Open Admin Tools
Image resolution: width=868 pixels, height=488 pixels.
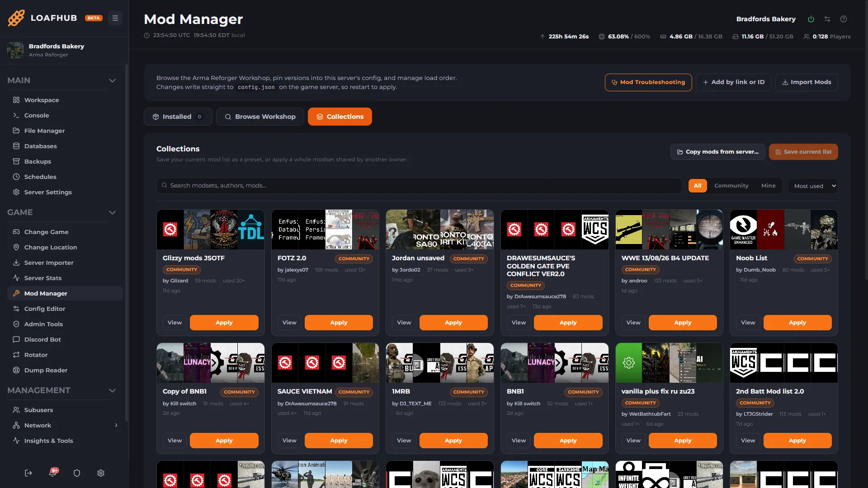coord(65,324)
